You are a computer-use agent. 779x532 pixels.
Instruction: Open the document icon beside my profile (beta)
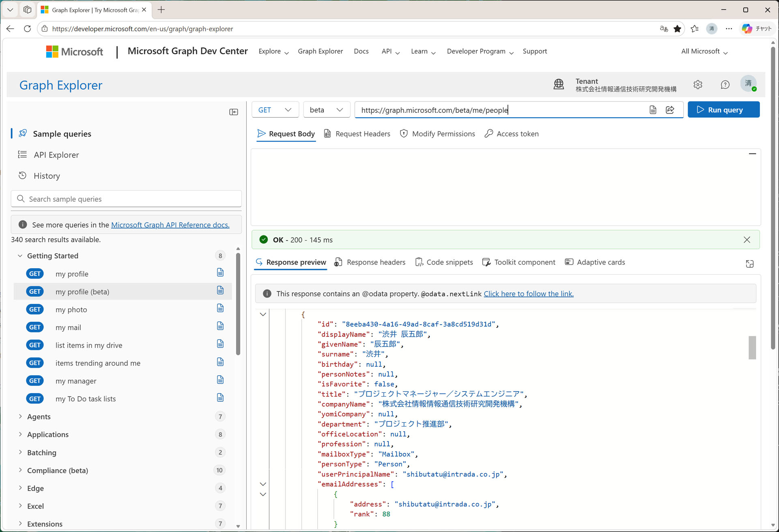click(220, 290)
